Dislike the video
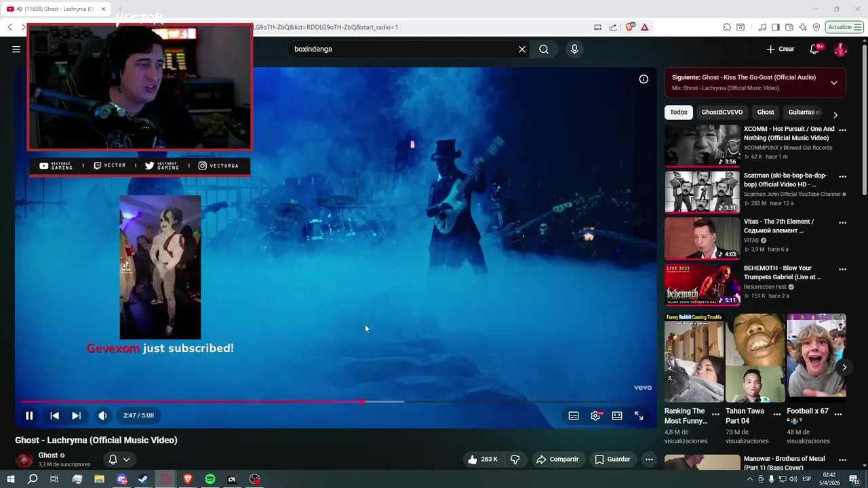 pyautogui.click(x=515, y=460)
